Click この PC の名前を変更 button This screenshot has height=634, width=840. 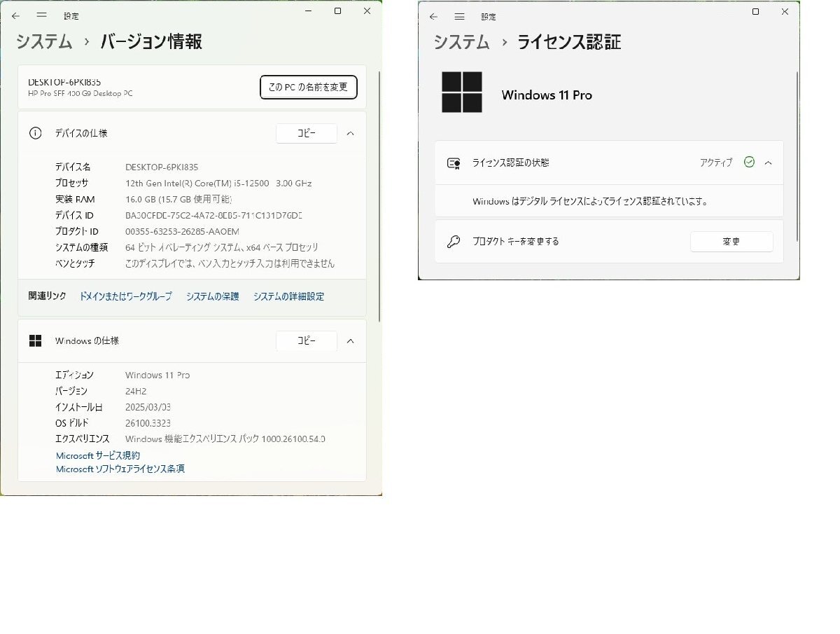309,87
